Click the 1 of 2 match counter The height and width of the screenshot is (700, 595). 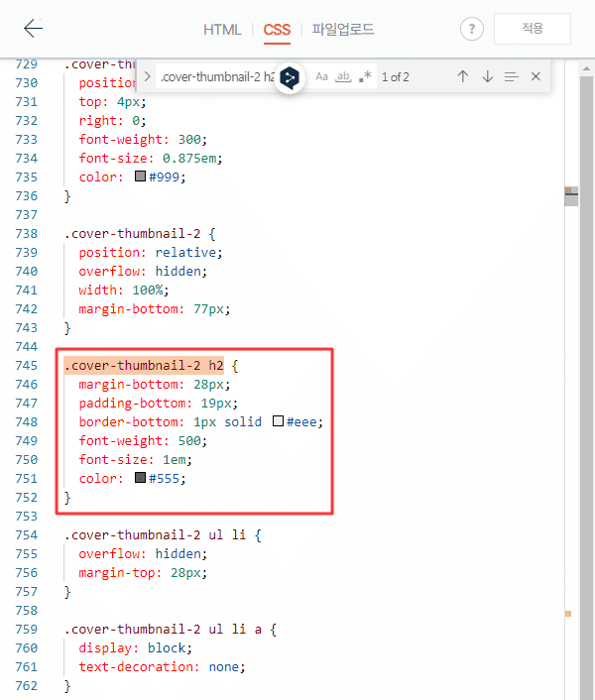(x=395, y=77)
